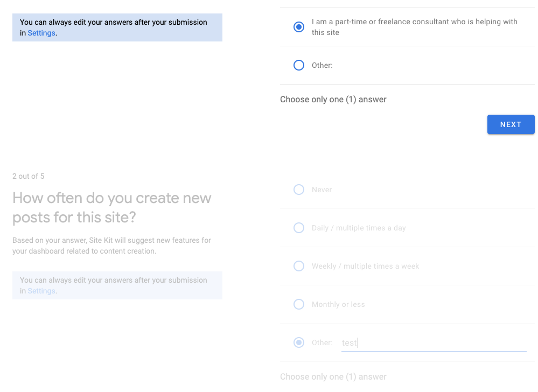Focus the Other text field containing test
The height and width of the screenshot is (392, 538).
434,343
